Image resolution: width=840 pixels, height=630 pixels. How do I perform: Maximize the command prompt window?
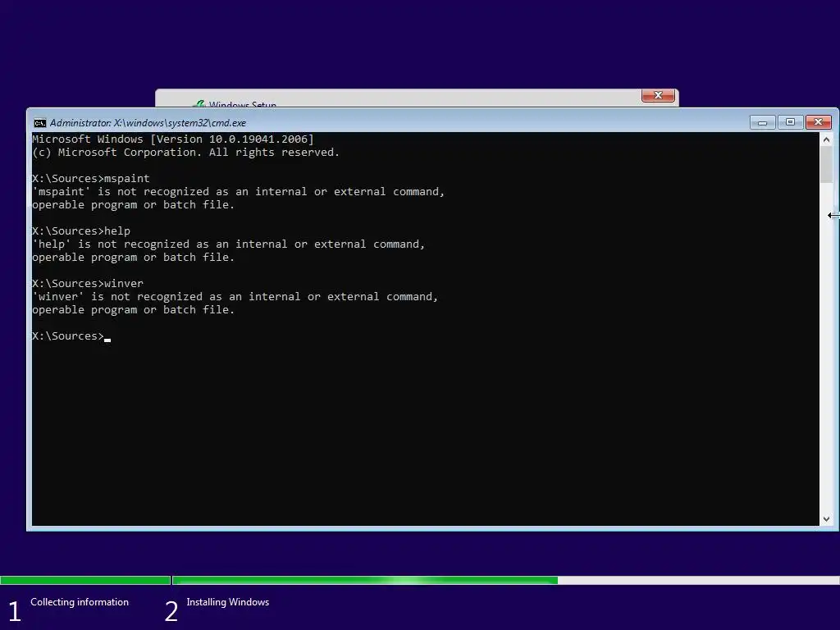[790, 123]
